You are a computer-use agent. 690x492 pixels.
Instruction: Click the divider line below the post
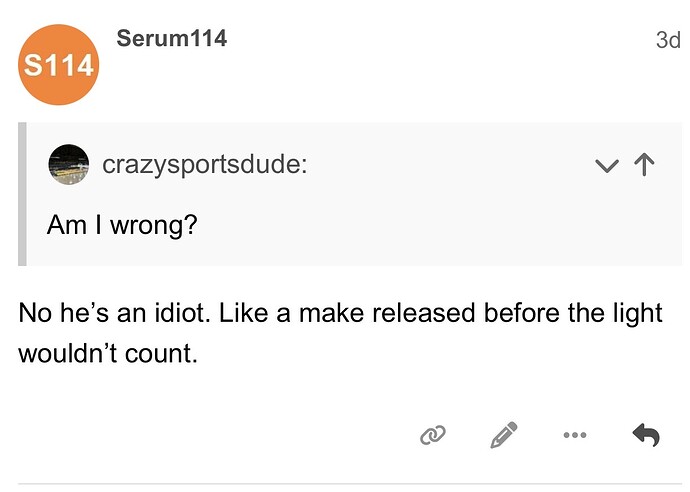[x=345, y=484]
